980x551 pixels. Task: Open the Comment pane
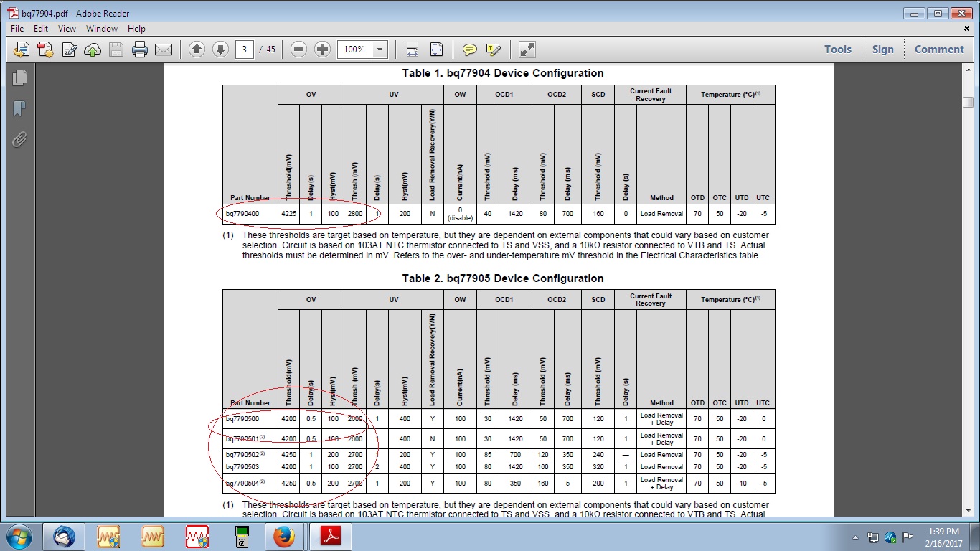(x=939, y=50)
